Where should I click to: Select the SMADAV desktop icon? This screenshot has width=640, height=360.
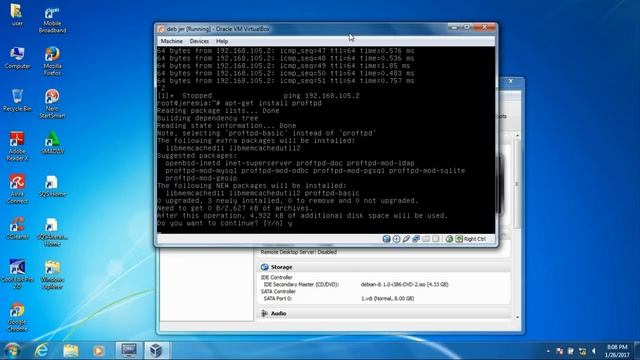pos(52,143)
